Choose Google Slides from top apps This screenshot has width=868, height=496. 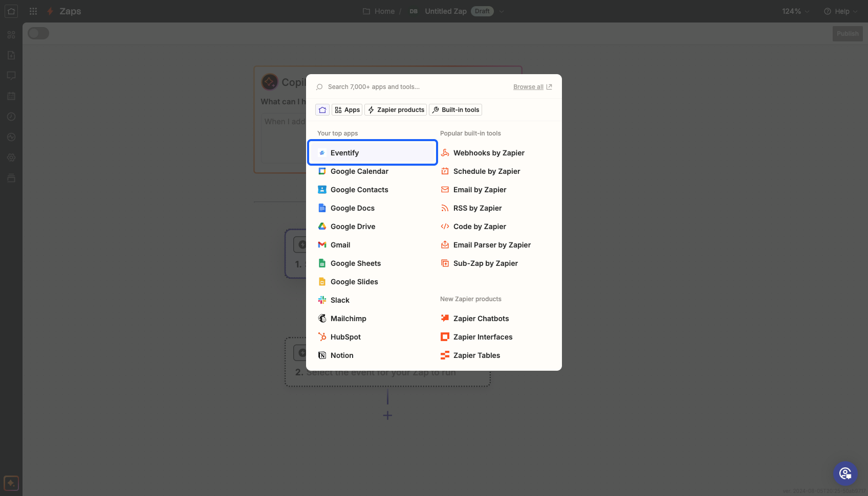373,282
